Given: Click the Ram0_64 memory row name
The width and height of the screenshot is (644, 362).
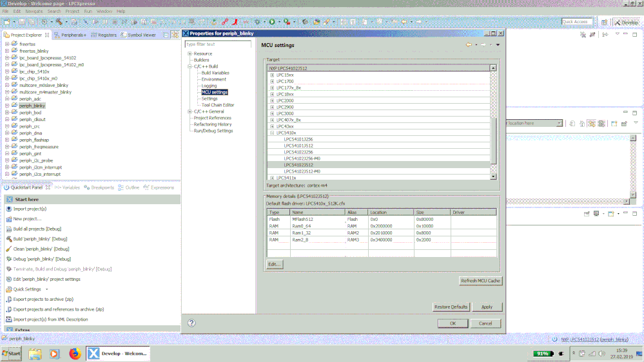Looking at the screenshot, I should point(302,226).
